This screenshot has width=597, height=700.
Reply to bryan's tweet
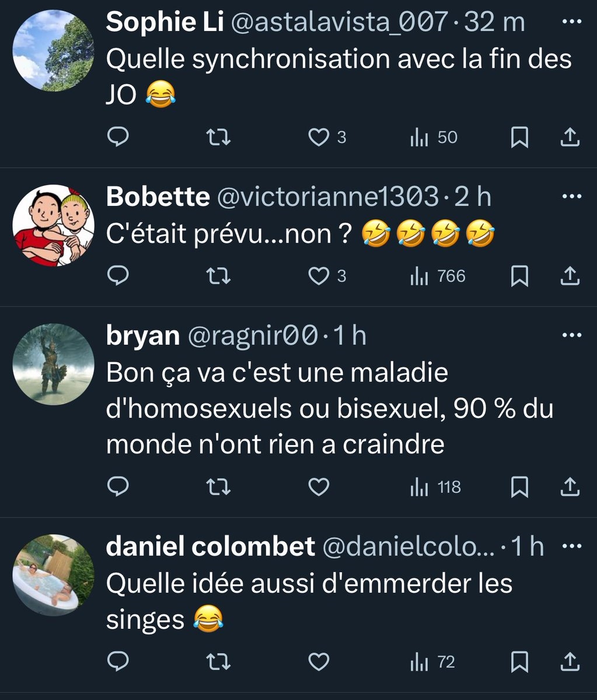pos(119,487)
